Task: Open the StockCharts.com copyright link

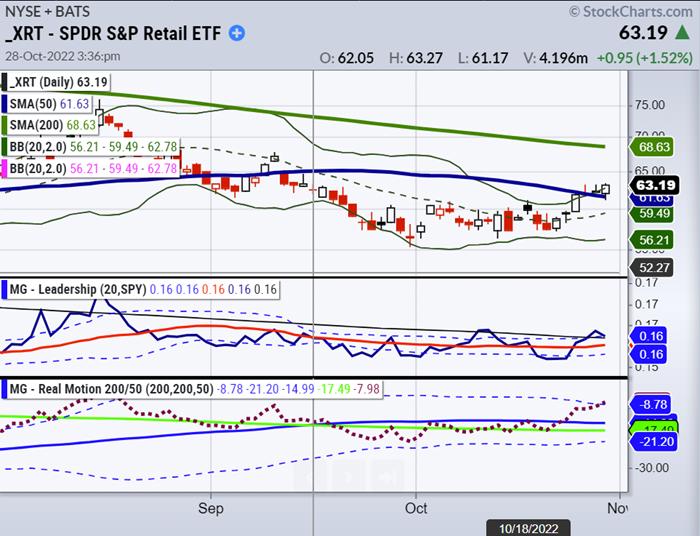Action: (630, 11)
